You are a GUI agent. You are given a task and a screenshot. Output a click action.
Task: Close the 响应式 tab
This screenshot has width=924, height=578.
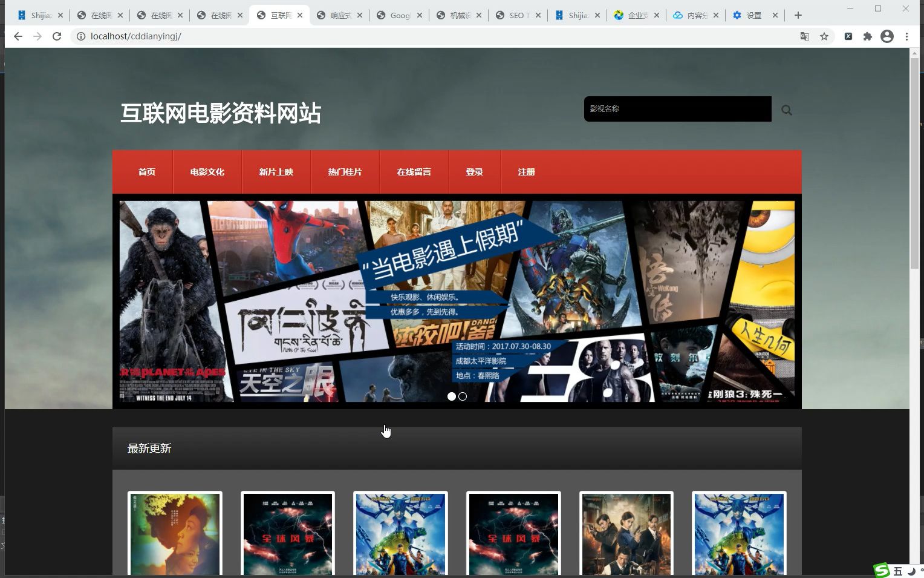[x=360, y=15]
